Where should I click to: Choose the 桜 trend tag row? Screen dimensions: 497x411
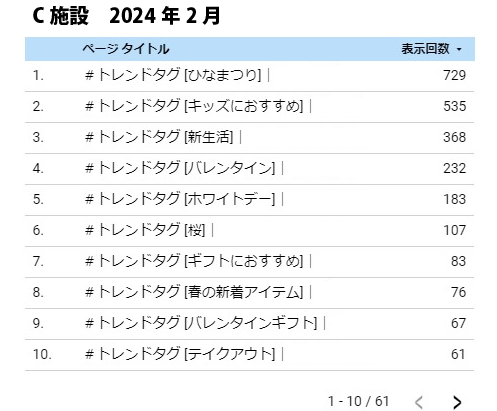[x=249, y=231]
